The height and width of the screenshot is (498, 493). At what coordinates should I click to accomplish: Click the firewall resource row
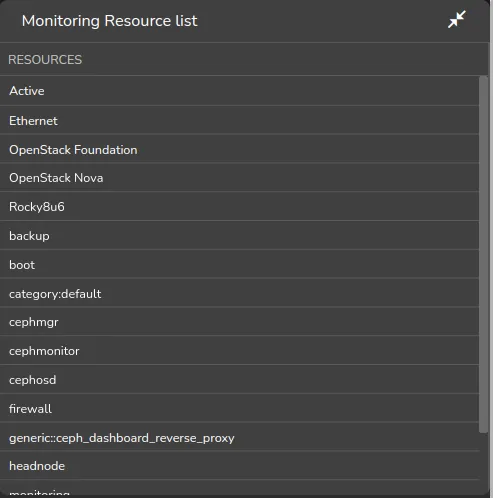[239, 408]
